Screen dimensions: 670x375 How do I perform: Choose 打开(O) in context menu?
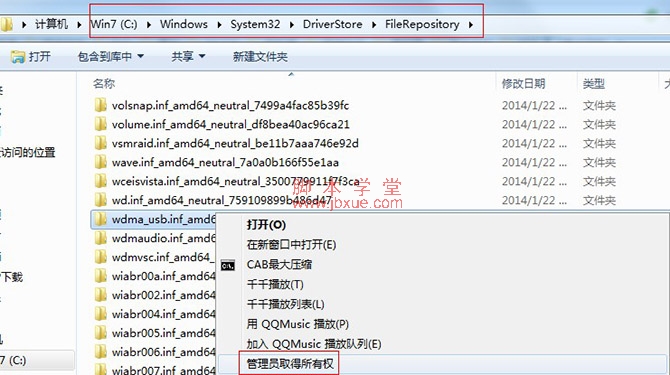click(x=266, y=225)
